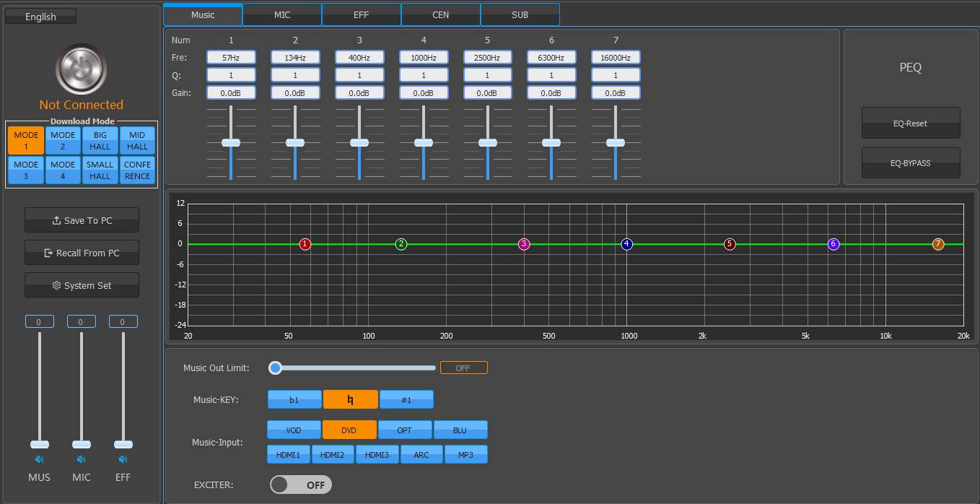Click the MUS volume fader handle

(x=39, y=444)
